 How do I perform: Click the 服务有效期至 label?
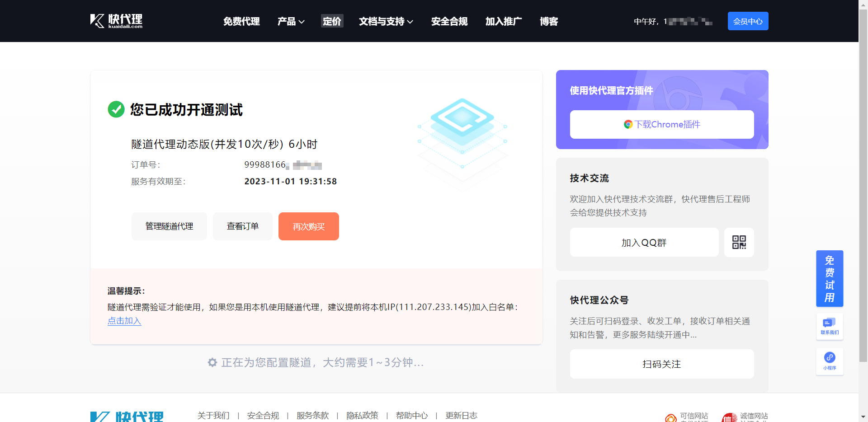(x=158, y=181)
